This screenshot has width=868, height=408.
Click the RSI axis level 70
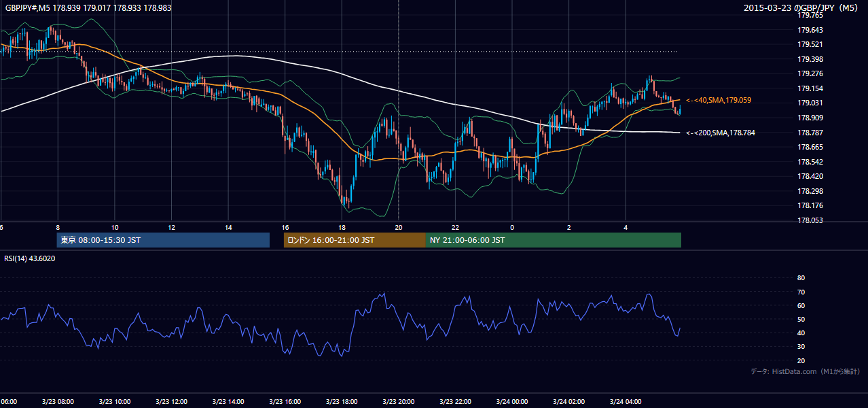[801, 292]
